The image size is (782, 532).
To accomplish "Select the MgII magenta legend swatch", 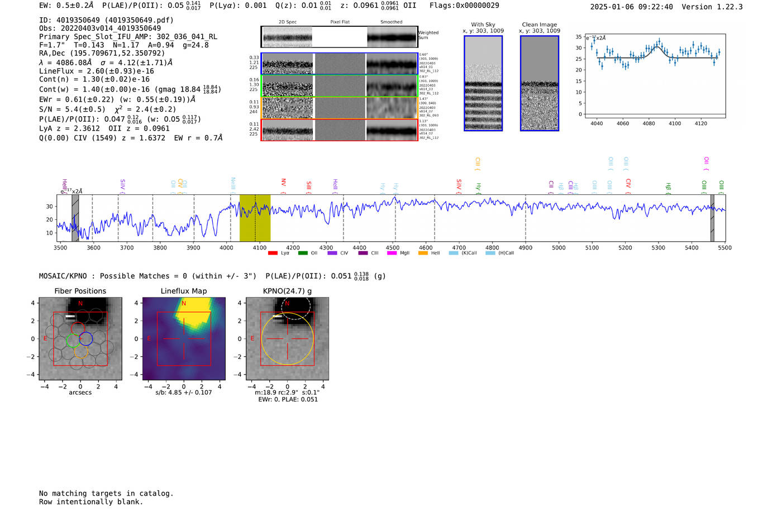I will click(x=392, y=253).
